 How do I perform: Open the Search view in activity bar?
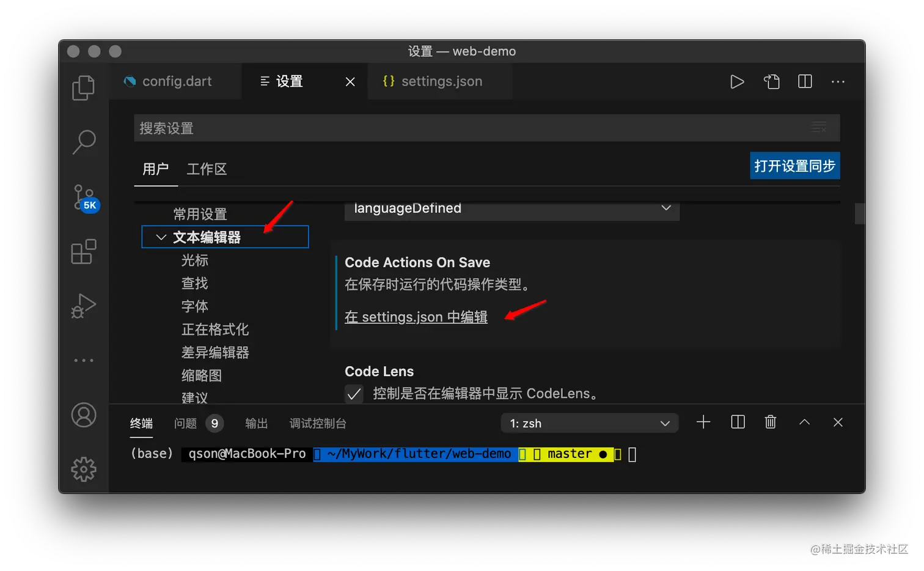click(84, 141)
